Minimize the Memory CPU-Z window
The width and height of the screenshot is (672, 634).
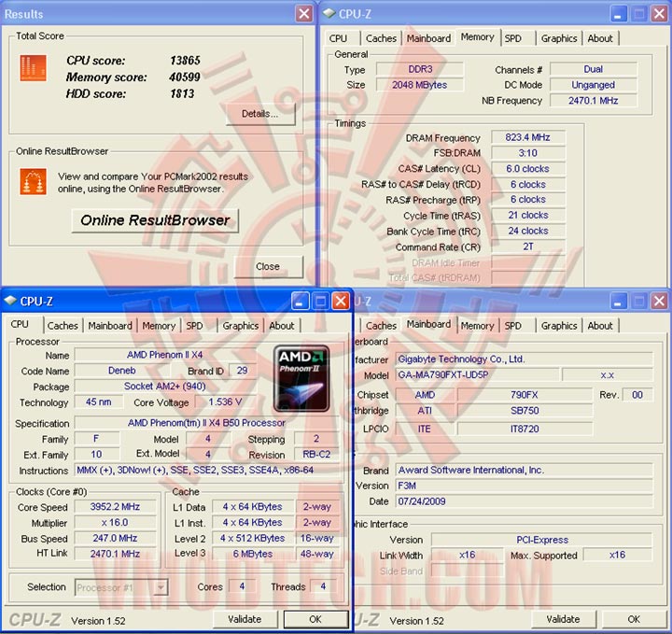pos(618,14)
